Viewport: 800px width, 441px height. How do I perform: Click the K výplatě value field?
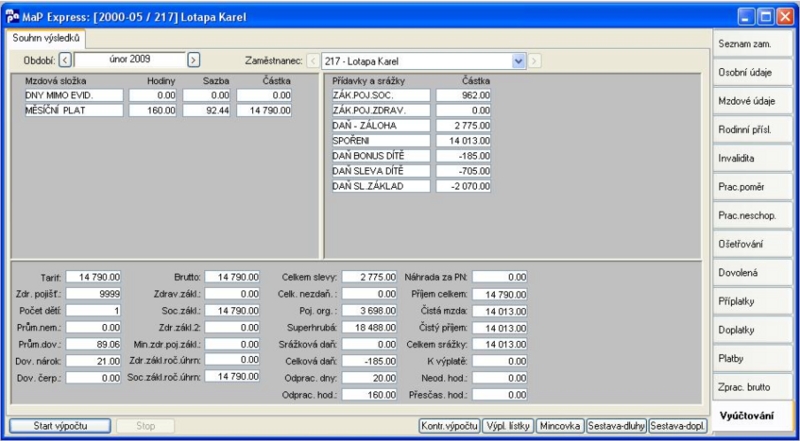(x=499, y=361)
